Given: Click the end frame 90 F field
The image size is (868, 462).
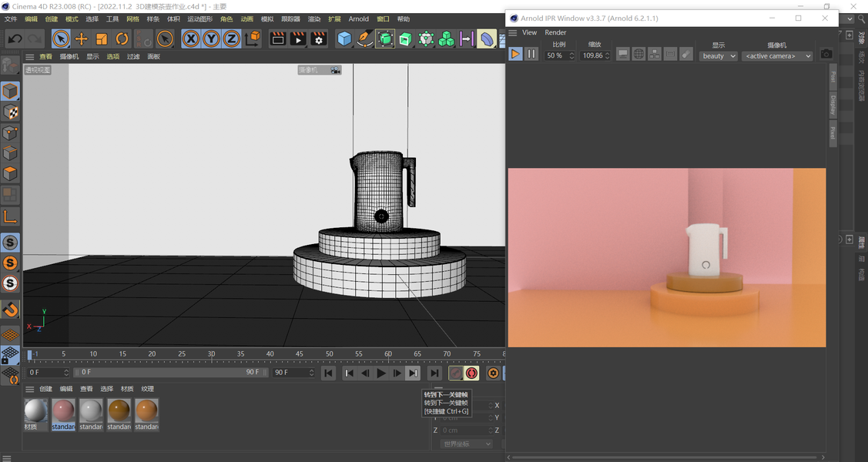Looking at the screenshot, I should click(x=293, y=373).
